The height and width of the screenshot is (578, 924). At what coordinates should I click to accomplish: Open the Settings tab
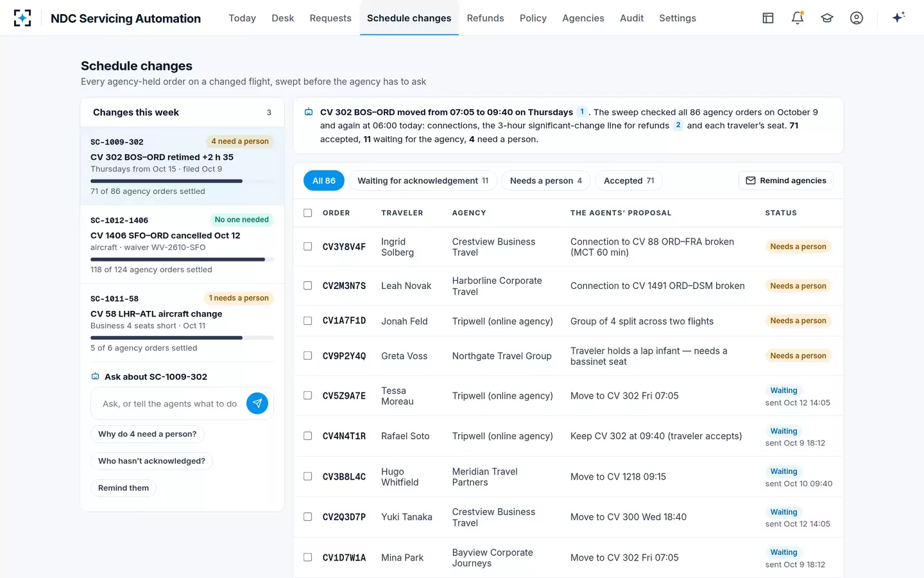(x=678, y=18)
